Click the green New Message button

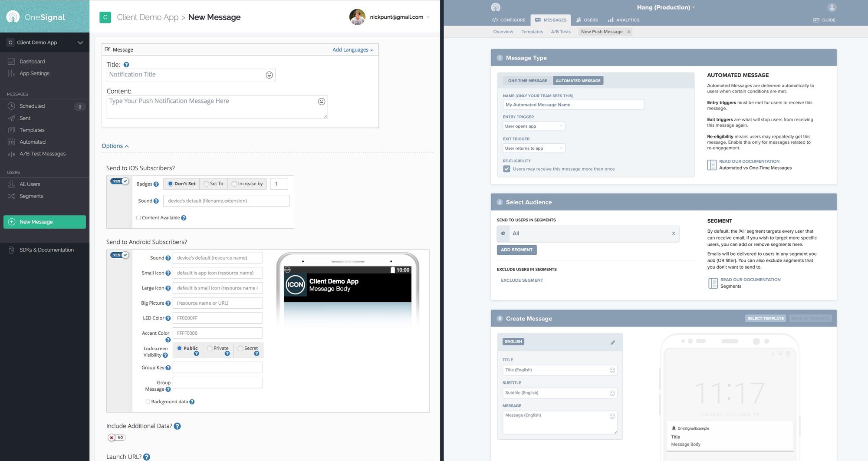point(45,222)
